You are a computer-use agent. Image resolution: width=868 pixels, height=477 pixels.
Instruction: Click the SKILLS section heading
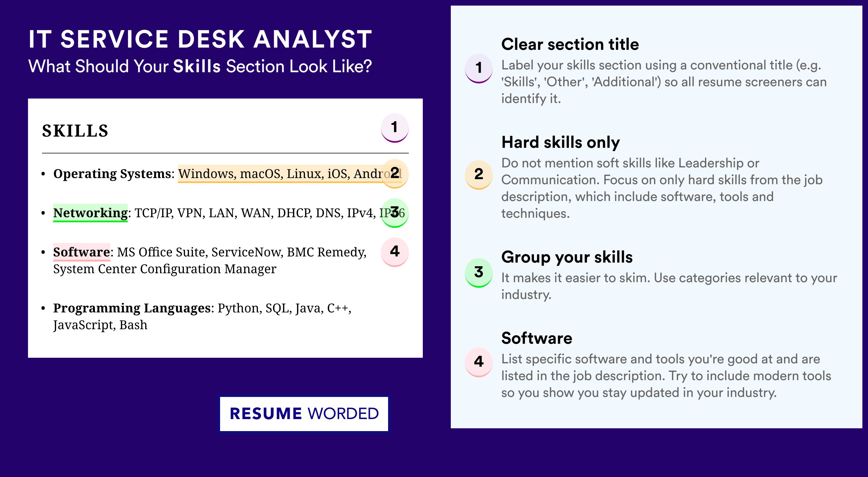click(75, 131)
